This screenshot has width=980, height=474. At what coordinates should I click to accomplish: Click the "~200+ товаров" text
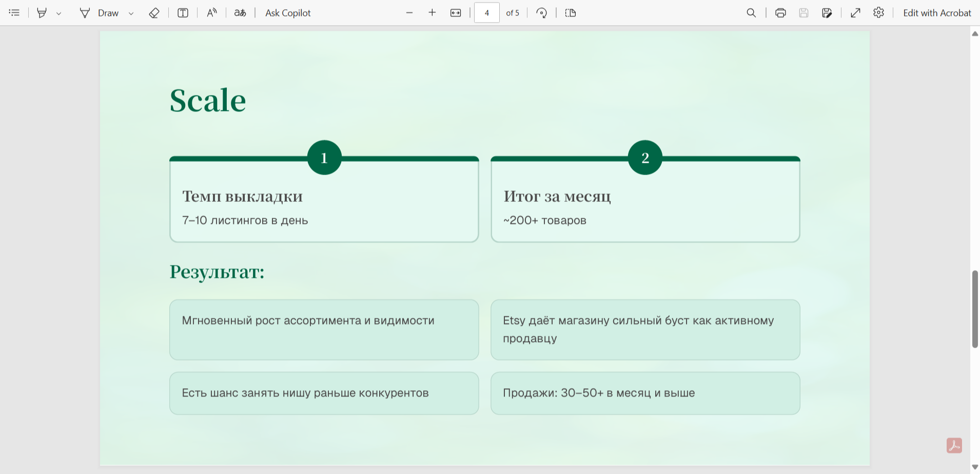point(545,220)
